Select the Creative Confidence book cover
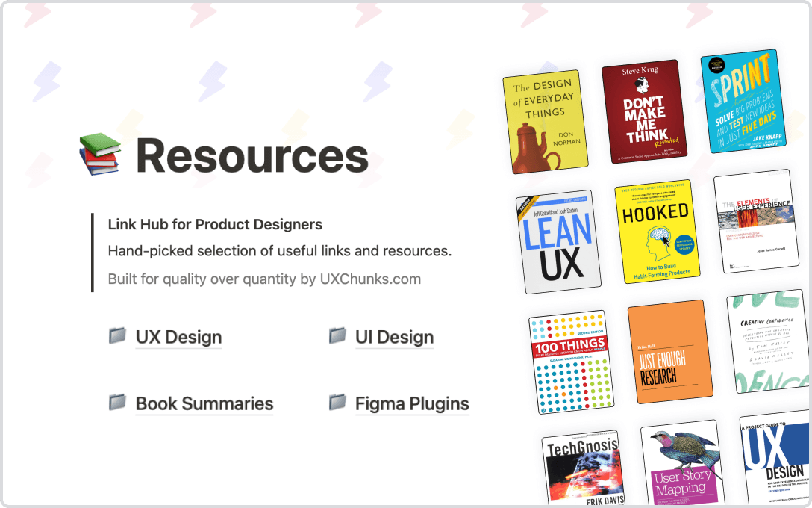 point(769,341)
